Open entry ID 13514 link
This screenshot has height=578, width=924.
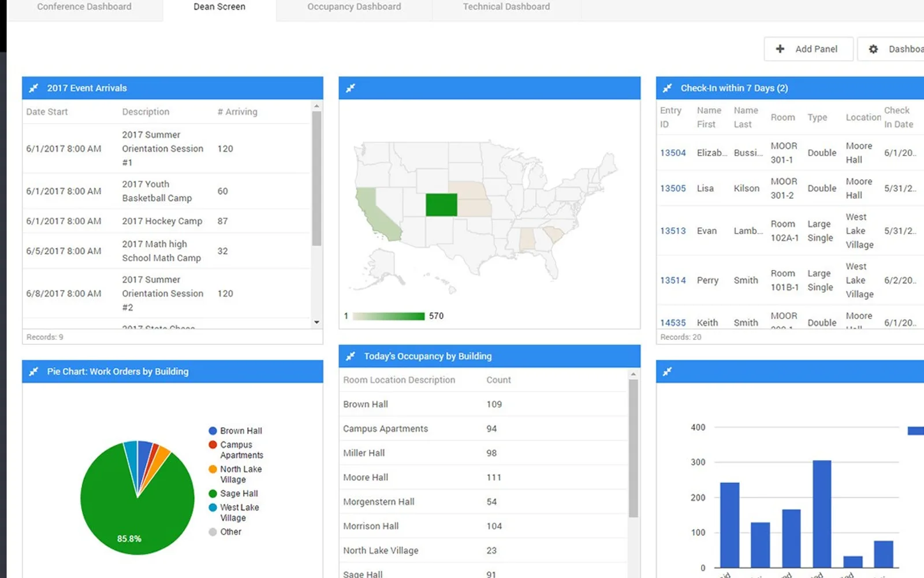(x=673, y=280)
